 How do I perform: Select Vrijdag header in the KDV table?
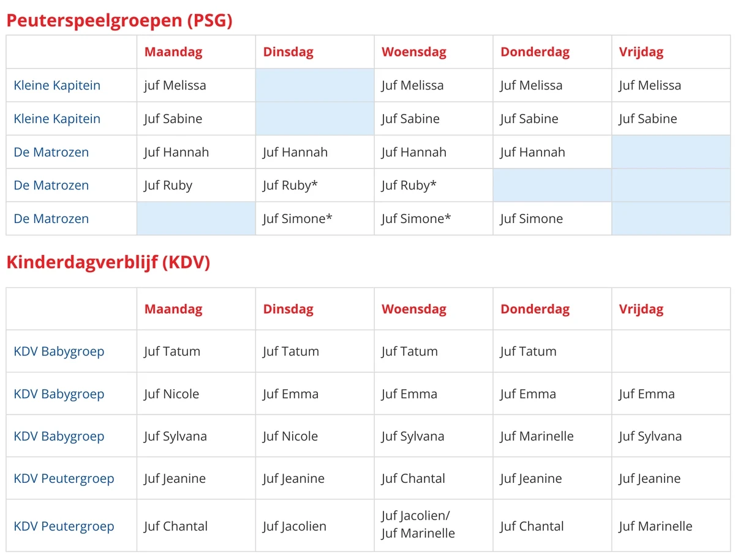pos(641,309)
